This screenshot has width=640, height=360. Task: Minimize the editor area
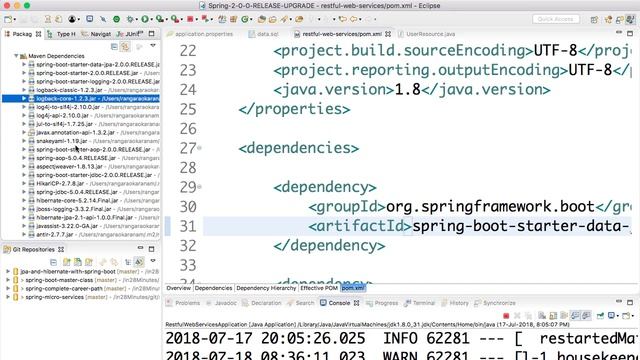tap(619, 32)
